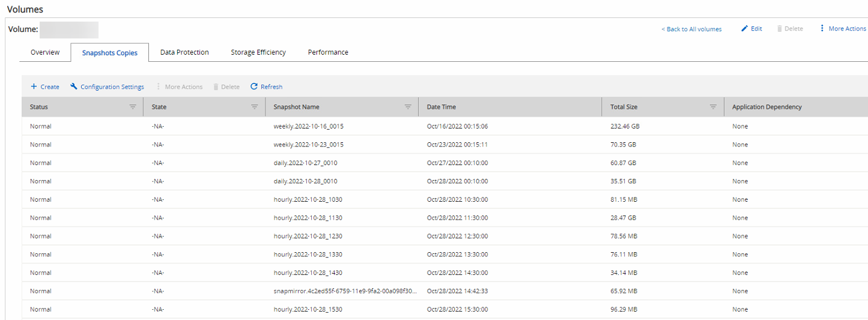Select the weekly.2022-10-16_0015 snapshot row
This screenshot has height=320, width=868.
pos(308,127)
